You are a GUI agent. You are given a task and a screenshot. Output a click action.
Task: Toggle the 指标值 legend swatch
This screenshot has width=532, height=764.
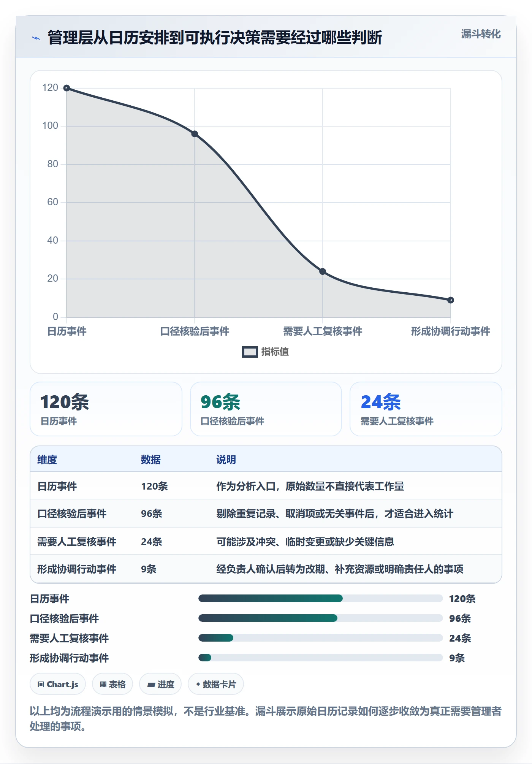(x=250, y=352)
